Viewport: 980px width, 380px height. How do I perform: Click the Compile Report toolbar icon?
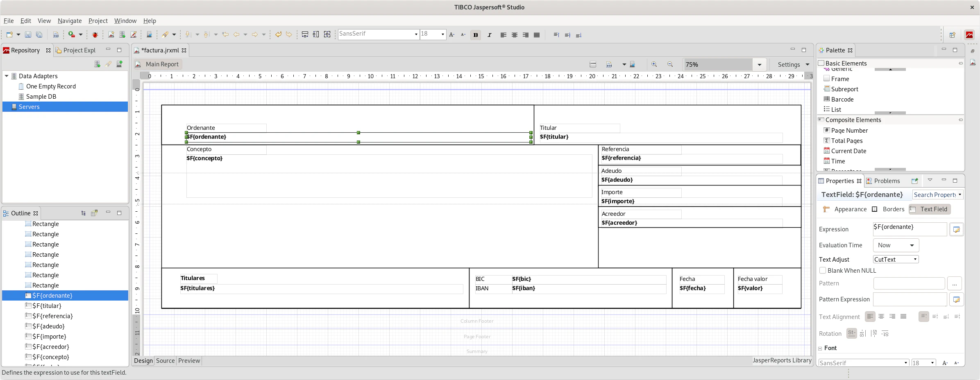click(x=56, y=34)
